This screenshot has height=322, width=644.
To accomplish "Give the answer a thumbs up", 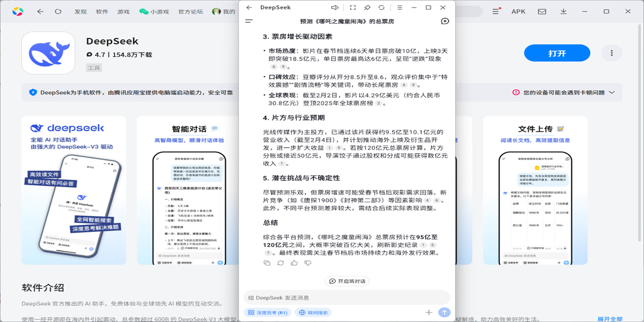I will (294, 263).
